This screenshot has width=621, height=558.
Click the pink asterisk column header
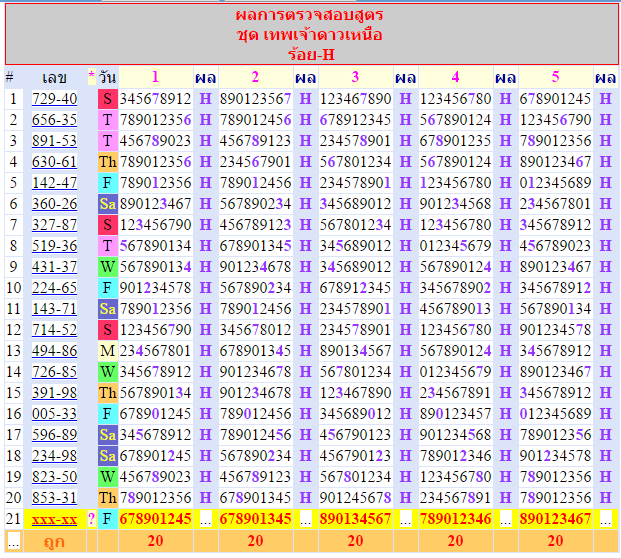point(91,75)
